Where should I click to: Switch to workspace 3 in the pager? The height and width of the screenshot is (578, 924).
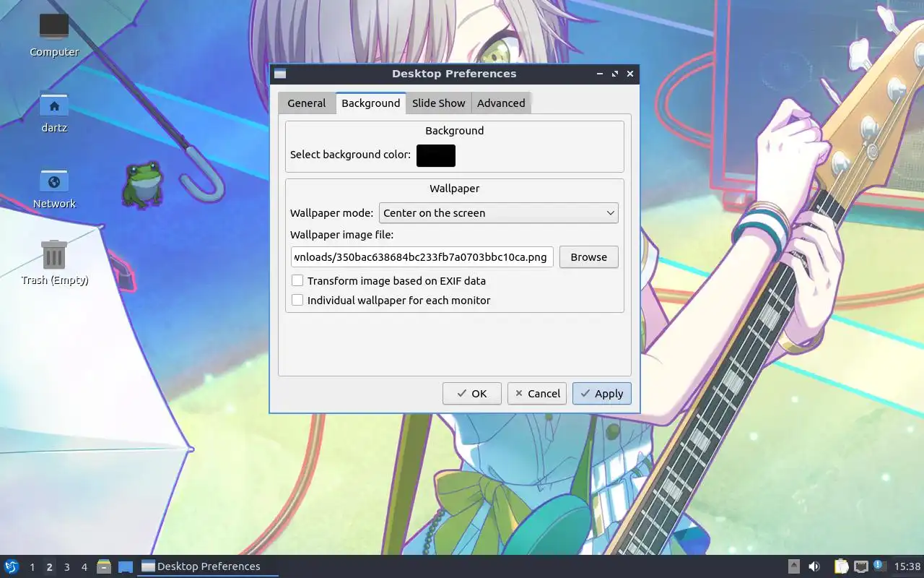[x=66, y=567]
